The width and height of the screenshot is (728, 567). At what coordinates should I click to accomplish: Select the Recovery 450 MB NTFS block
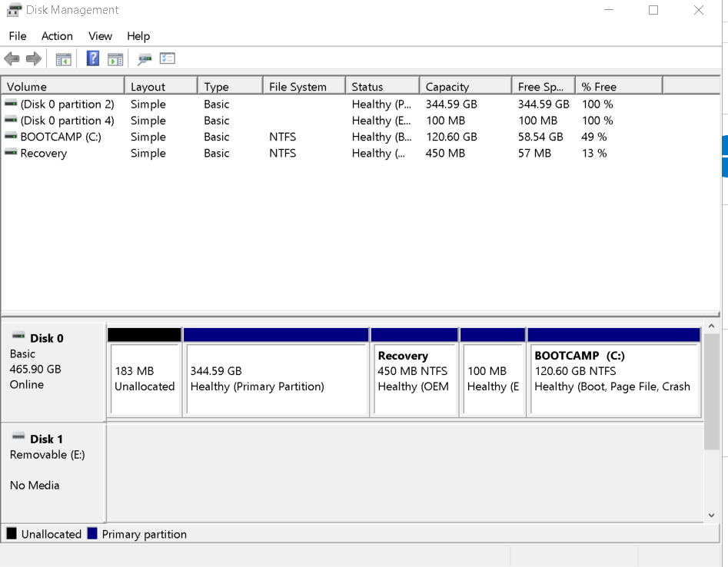(x=414, y=372)
